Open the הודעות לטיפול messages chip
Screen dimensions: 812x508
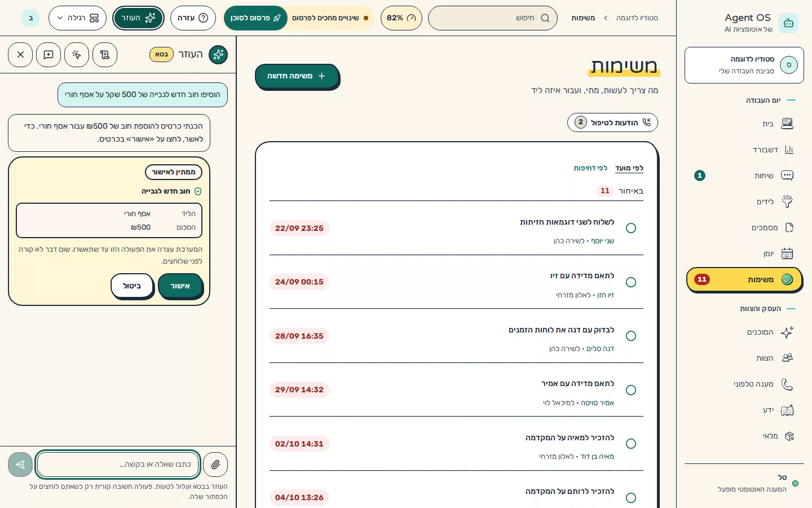click(612, 122)
